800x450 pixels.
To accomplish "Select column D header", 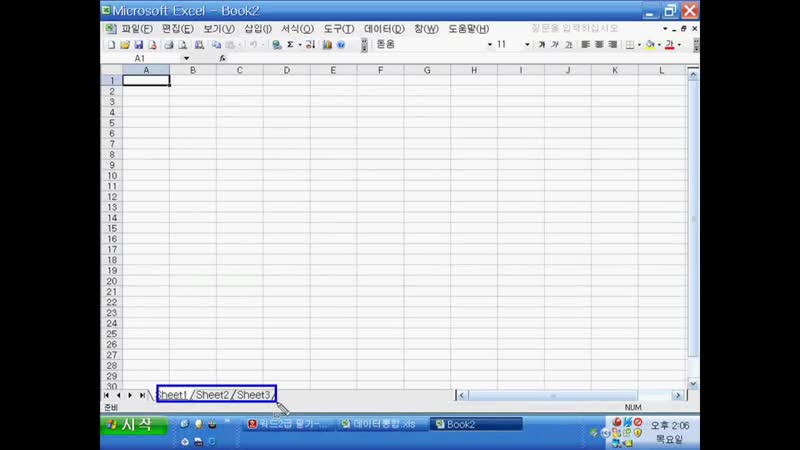I will point(287,70).
